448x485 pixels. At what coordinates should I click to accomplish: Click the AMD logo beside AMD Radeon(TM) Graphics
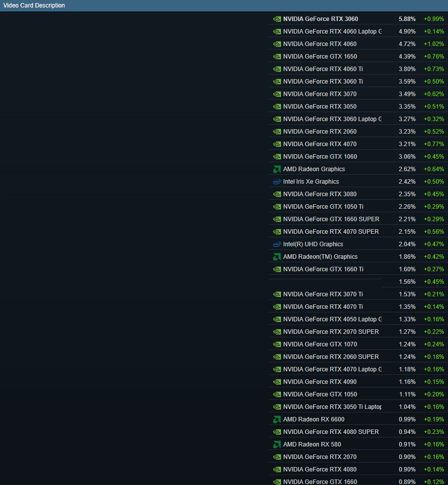tap(276, 257)
